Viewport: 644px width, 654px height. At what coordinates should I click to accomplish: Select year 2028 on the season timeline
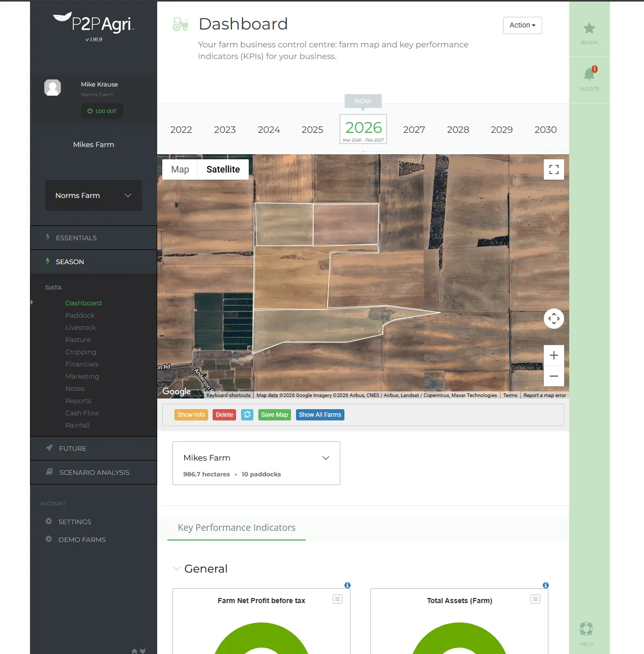[x=457, y=130]
